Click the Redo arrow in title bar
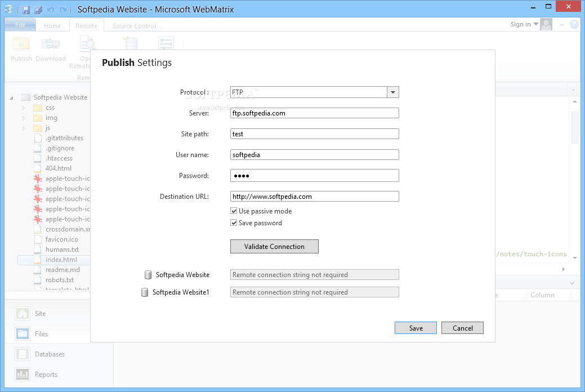This screenshot has width=585, height=392. pyautogui.click(x=63, y=10)
